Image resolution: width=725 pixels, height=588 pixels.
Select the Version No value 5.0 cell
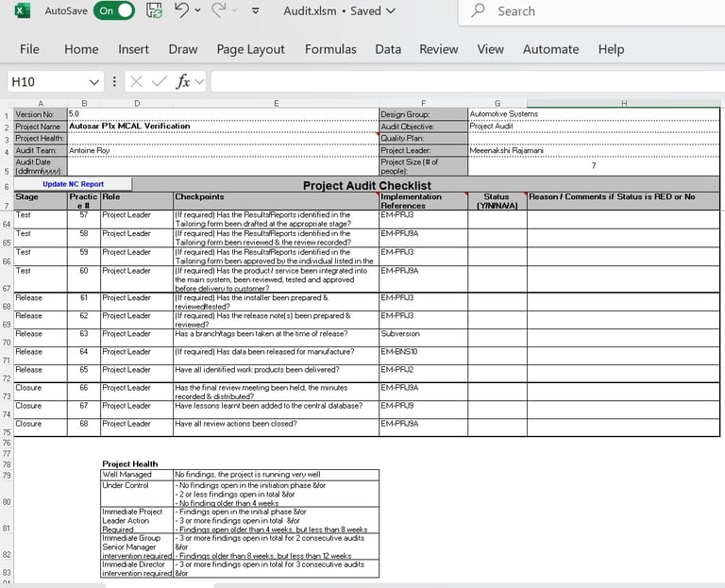click(223, 114)
